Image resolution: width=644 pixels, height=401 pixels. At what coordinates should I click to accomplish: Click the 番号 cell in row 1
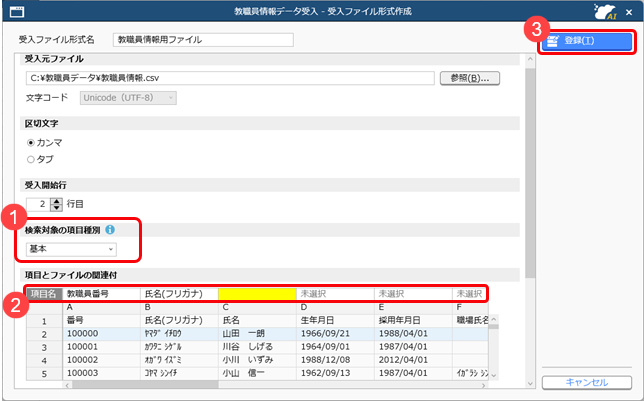pyautogui.click(x=101, y=320)
